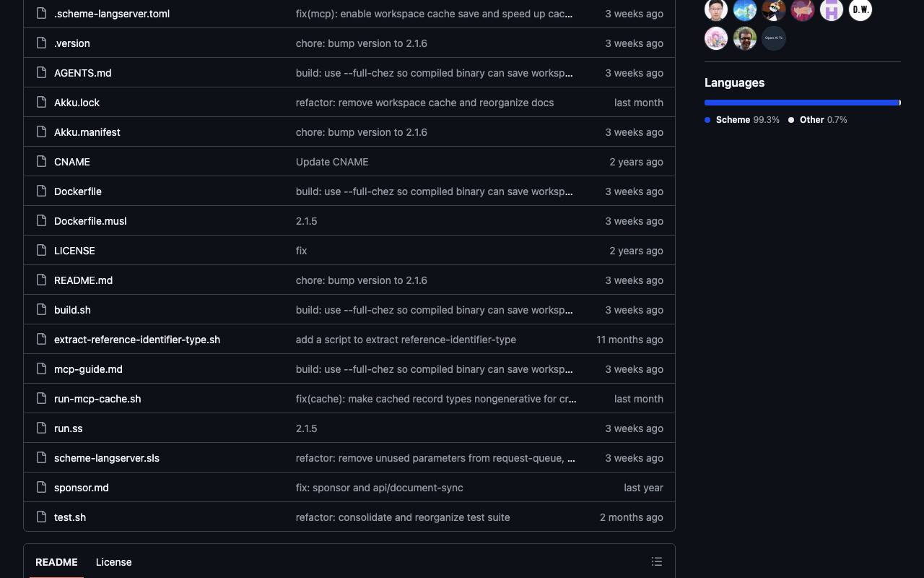
Task: Open the Open AI Tx contributor avatar
Action: click(x=774, y=38)
